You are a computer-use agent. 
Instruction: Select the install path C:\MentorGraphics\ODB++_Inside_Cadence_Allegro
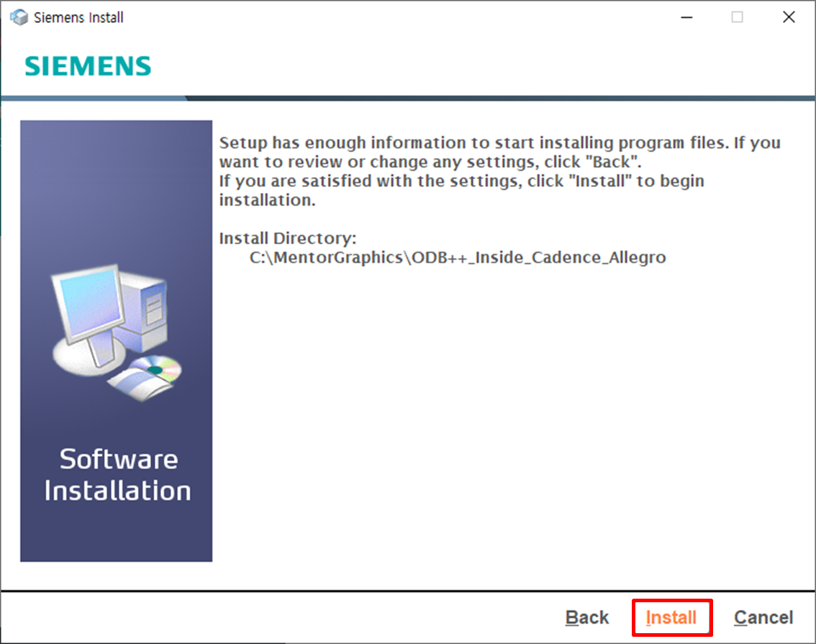458,258
